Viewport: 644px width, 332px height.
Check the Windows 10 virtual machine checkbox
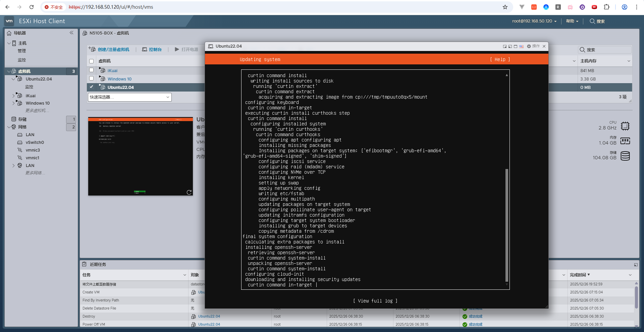(x=91, y=78)
